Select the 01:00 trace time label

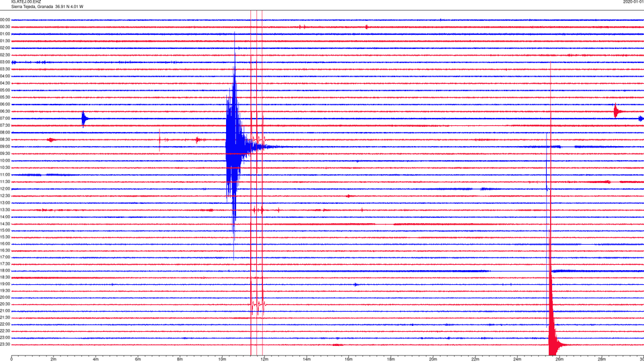pos(5,34)
